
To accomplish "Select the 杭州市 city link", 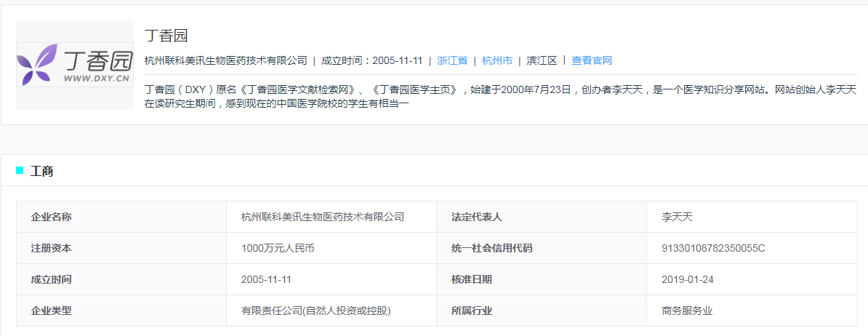I will [497, 61].
